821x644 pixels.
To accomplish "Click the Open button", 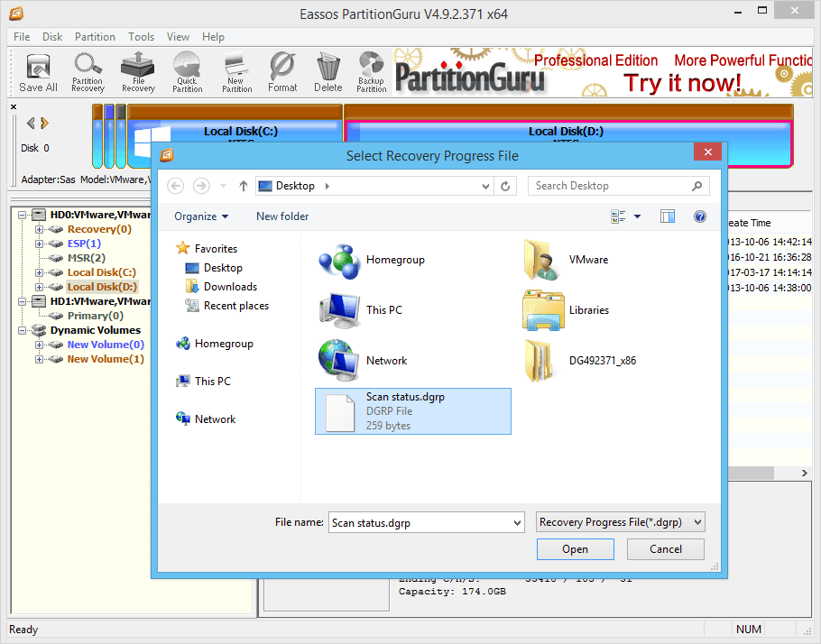I will click(x=575, y=549).
